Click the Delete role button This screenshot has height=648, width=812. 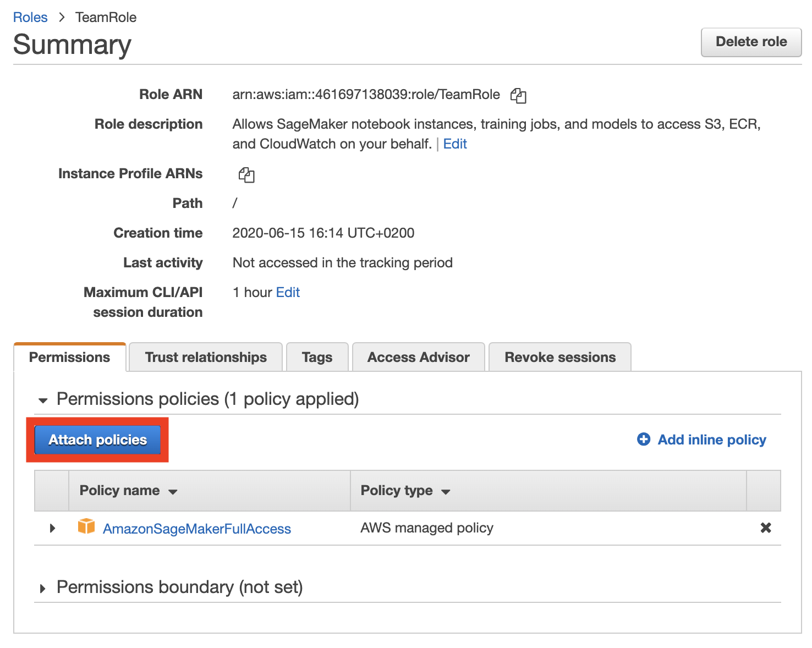coord(751,42)
